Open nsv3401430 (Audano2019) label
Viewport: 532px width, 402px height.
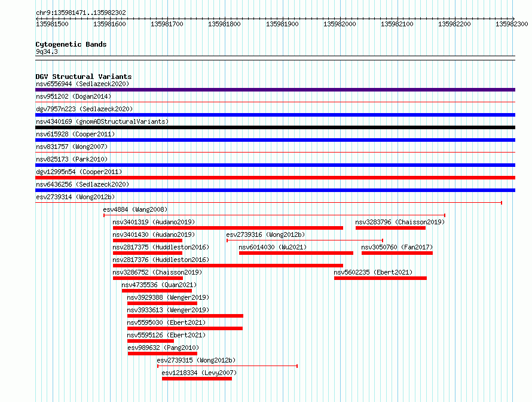coord(154,234)
